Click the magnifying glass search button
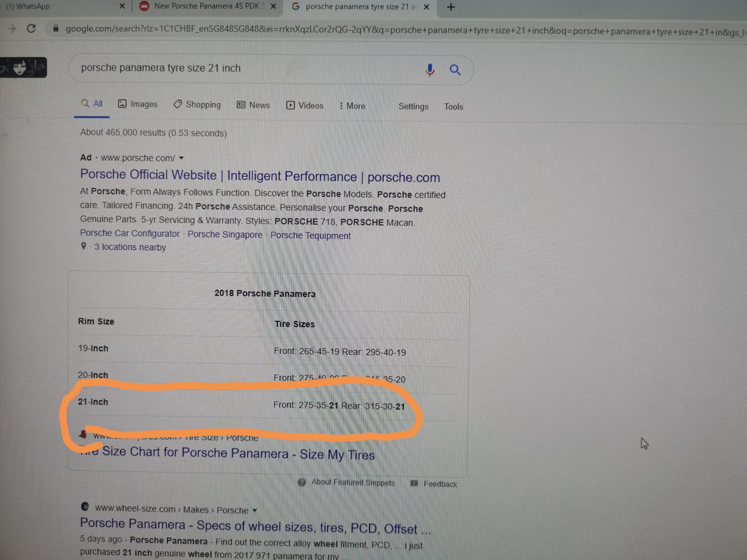The width and height of the screenshot is (747, 560). [455, 70]
